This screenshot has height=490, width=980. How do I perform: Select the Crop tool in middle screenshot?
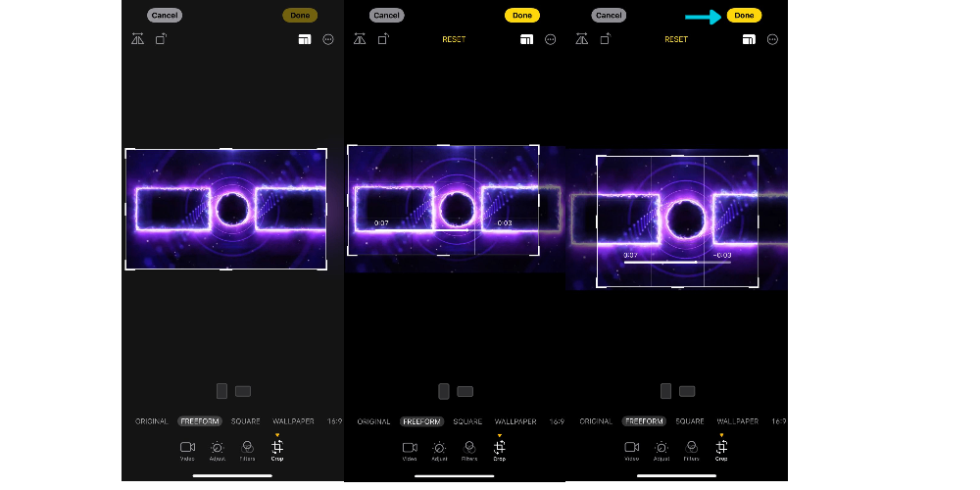500,451
